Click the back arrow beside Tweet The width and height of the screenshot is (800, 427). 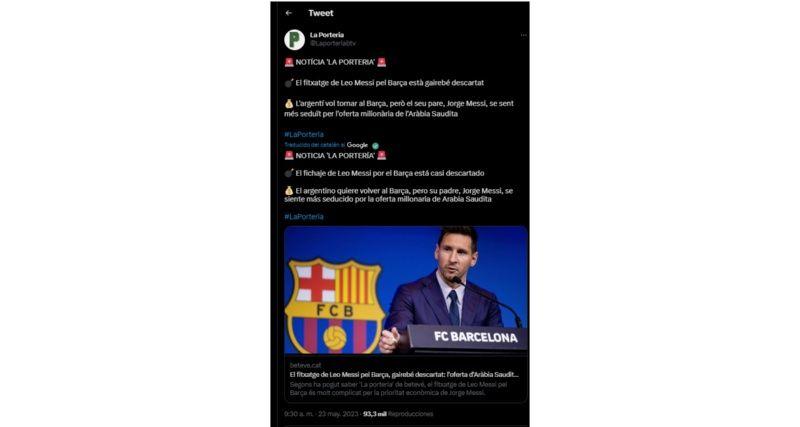289,13
